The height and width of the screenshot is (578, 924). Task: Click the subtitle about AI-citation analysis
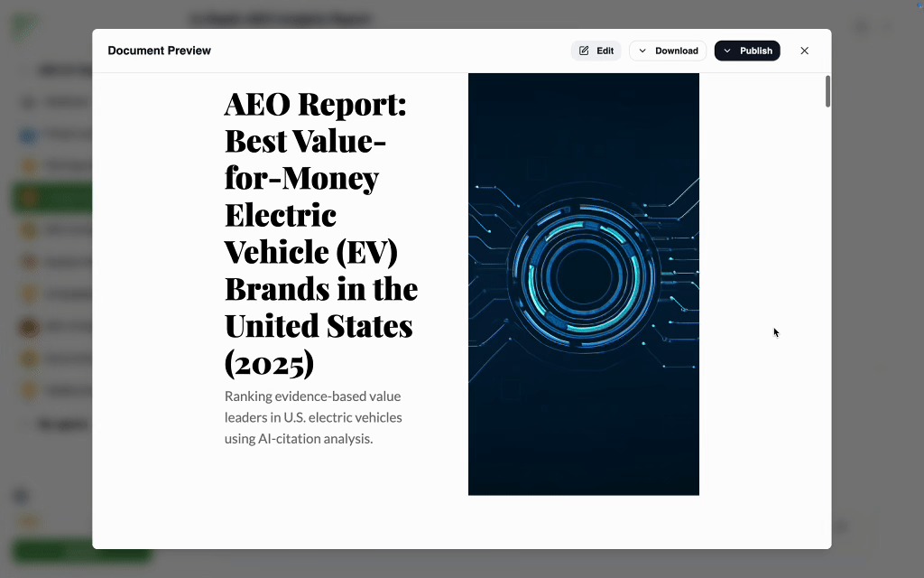coord(313,417)
